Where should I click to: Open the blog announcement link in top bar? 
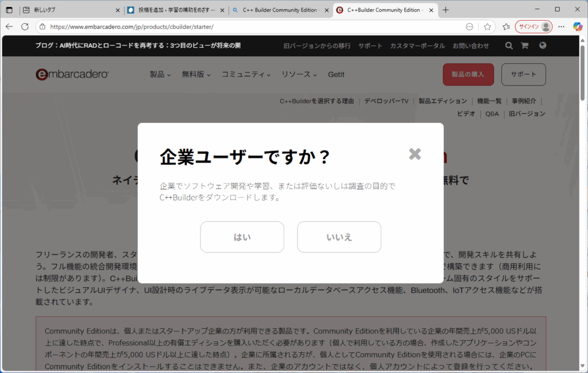pos(138,45)
